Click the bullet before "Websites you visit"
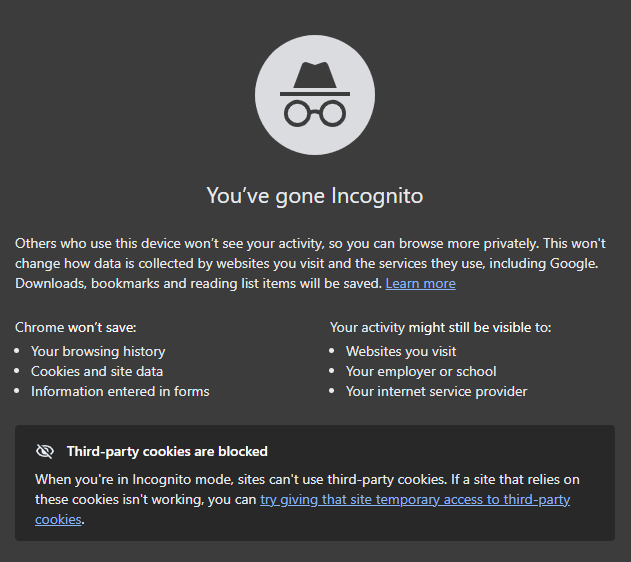This screenshot has width=631, height=562. (332, 351)
